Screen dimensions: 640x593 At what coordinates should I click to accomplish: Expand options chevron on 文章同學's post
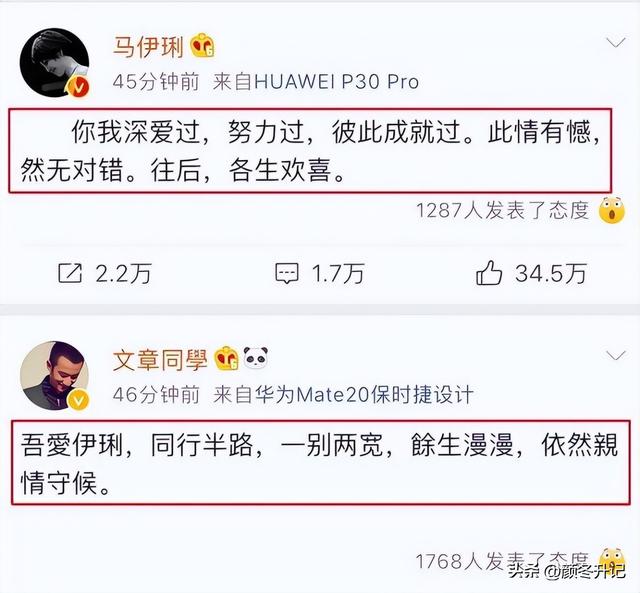click(x=616, y=355)
